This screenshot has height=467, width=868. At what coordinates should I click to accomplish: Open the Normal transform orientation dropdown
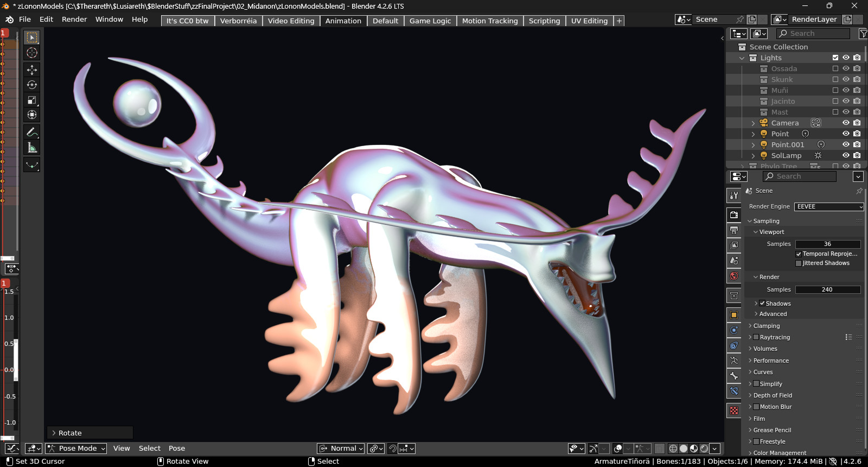click(x=341, y=449)
